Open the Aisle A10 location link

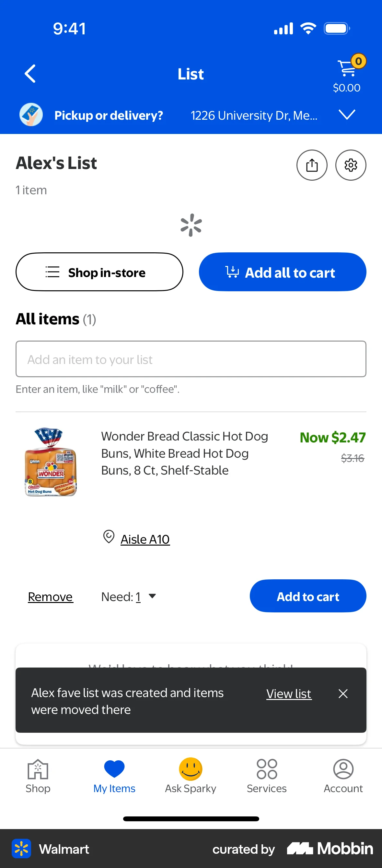click(x=145, y=539)
